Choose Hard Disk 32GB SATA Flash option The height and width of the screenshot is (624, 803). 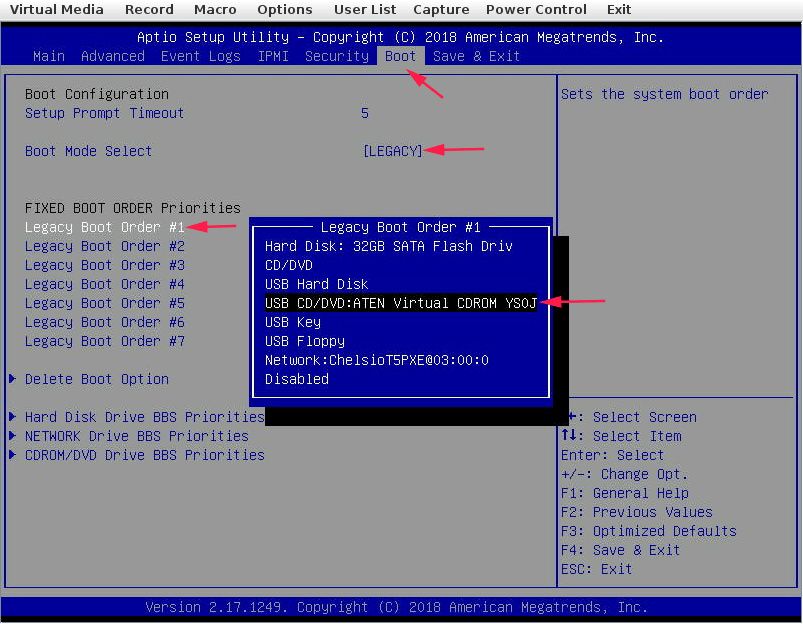(x=389, y=246)
